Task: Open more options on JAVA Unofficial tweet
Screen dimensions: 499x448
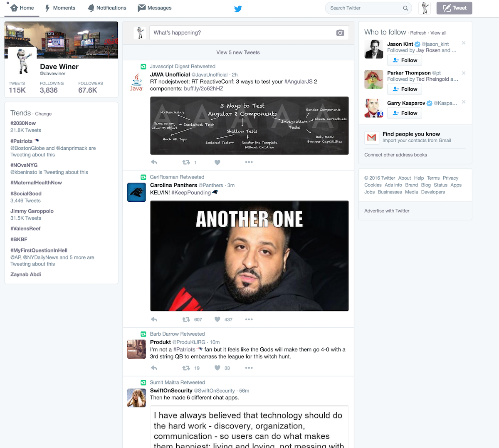Action: (249, 162)
